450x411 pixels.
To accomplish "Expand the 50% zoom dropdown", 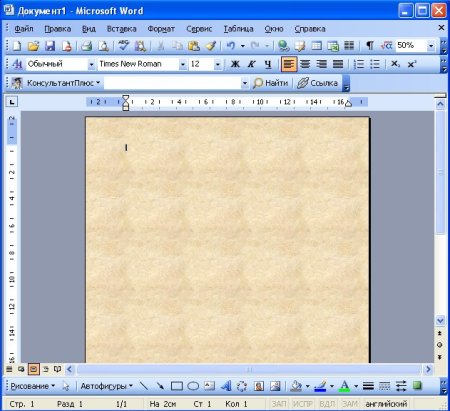I will [x=431, y=46].
